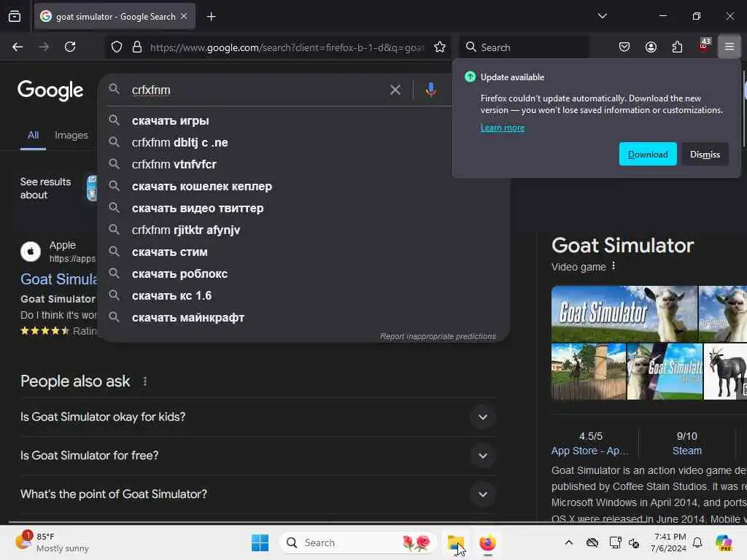Dismiss the Firefox update notification
The width and height of the screenshot is (747, 560).
tap(705, 155)
